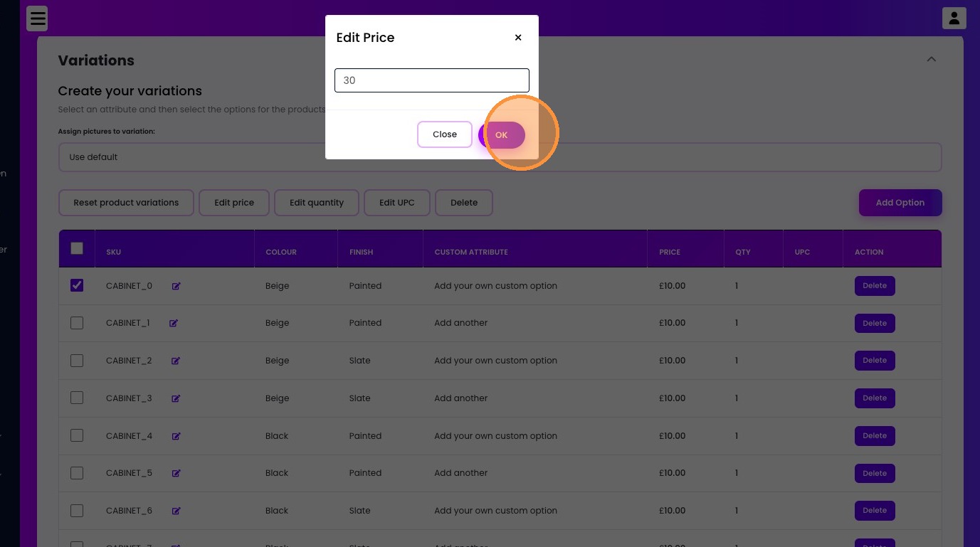Image resolution: width=980 pixels, height=547 pixels.
Task: Click the Add Option button
Action: 900,203
